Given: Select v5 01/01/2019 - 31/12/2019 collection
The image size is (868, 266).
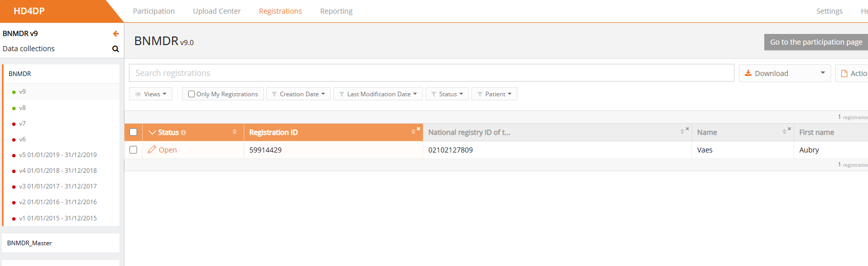Looking at the screenshot, I should [58, 155].
